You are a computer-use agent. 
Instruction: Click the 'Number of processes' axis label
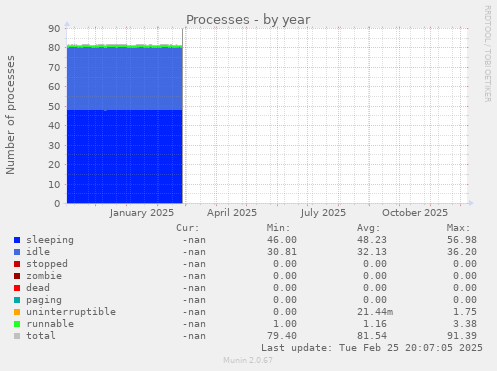click(10, 115)
